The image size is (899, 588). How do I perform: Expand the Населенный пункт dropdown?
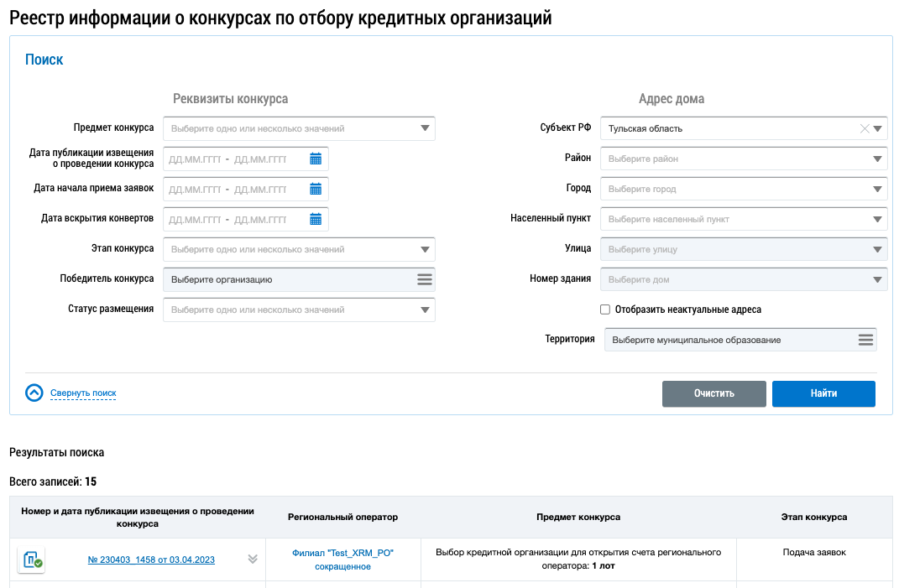click(877, 219)
